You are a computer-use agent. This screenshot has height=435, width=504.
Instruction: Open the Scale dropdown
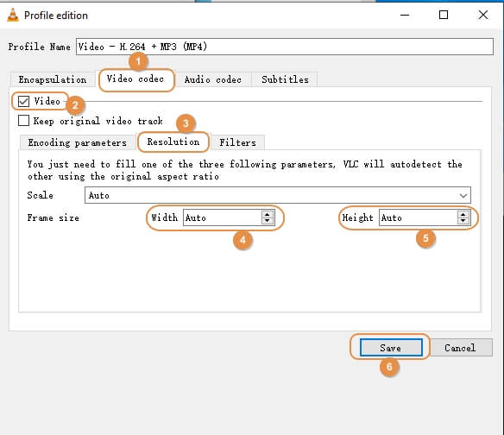pos(278,195)
